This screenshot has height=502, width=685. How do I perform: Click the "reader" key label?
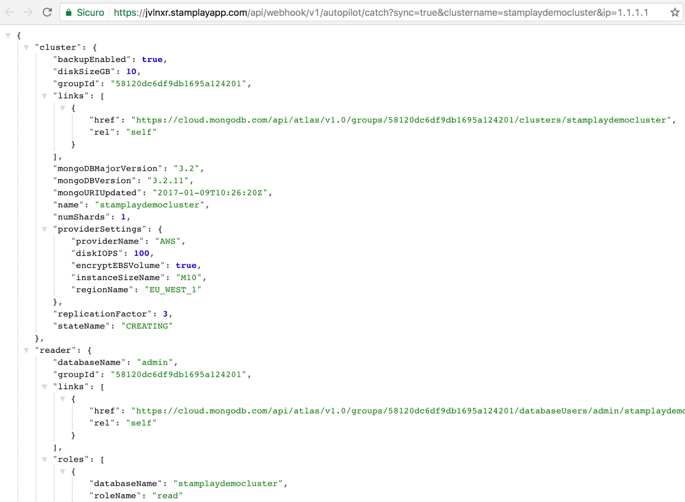[55, 350]
